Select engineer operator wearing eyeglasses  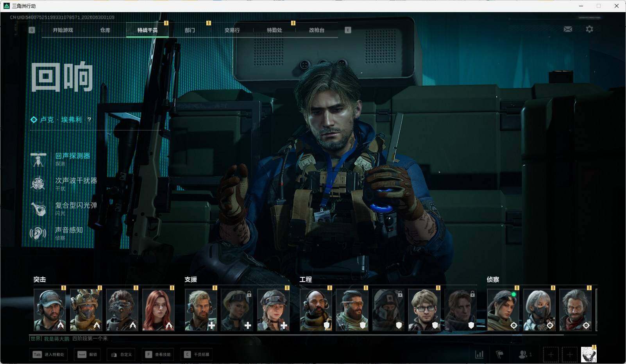pyautogui.click(x=424, y=310)
